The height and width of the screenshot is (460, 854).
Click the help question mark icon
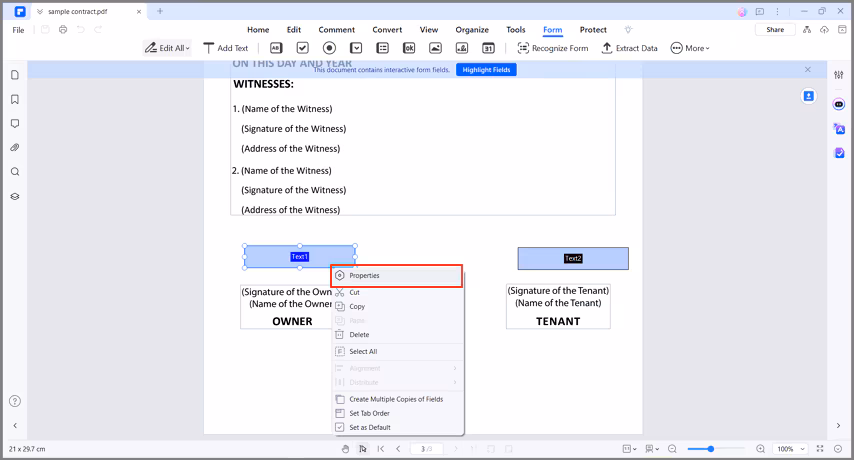click(15, 401)
